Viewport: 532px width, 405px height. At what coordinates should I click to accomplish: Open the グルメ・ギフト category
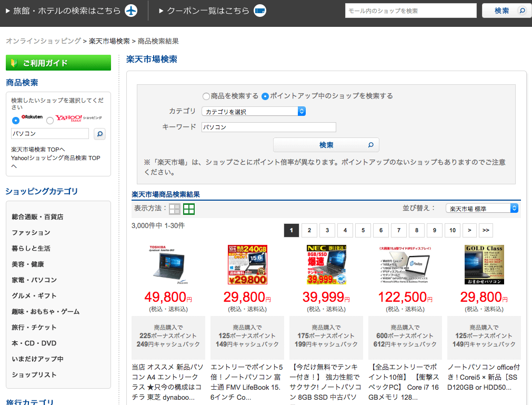point(34,295)
